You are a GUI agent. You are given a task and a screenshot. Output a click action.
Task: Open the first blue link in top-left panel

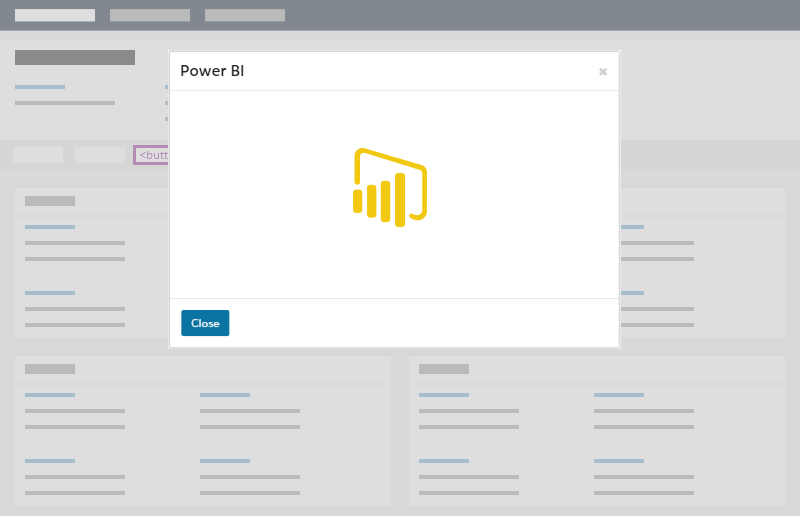[x=50, y=227]
